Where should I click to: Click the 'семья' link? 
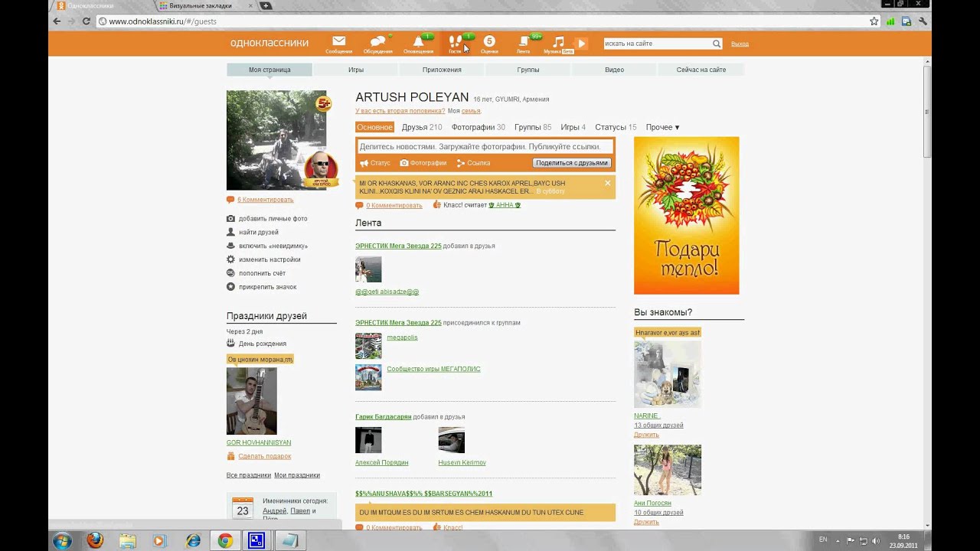point(471,111)
